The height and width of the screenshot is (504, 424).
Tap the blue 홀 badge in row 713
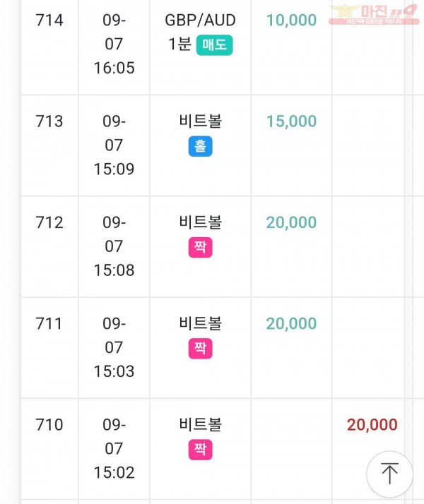coord(200,146)
